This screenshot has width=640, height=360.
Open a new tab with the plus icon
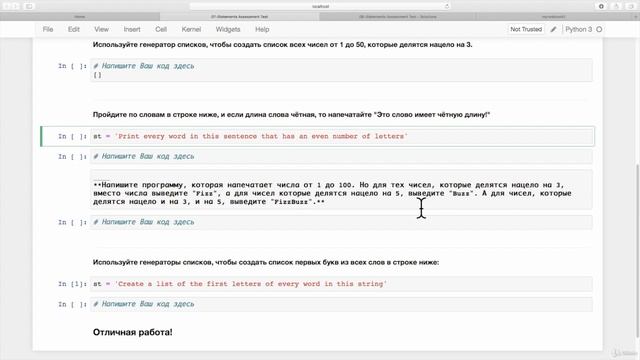(636, 17)
